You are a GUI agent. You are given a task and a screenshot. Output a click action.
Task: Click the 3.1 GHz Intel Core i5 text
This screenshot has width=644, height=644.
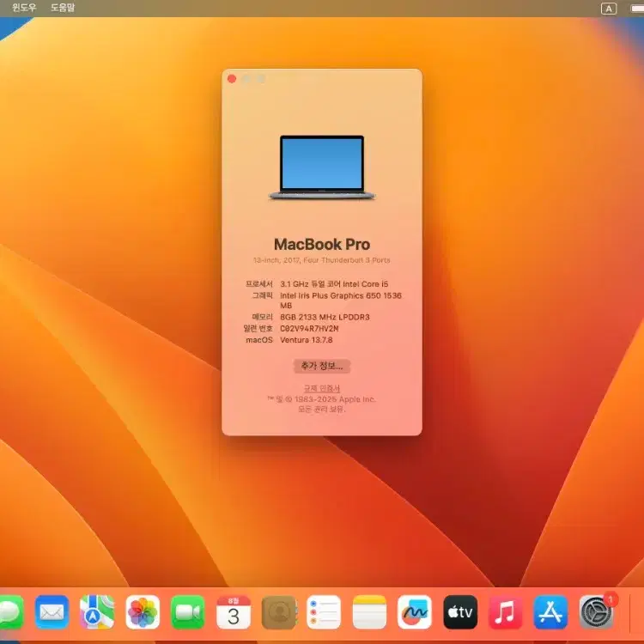pyautogui.click(x=334, y=284)
